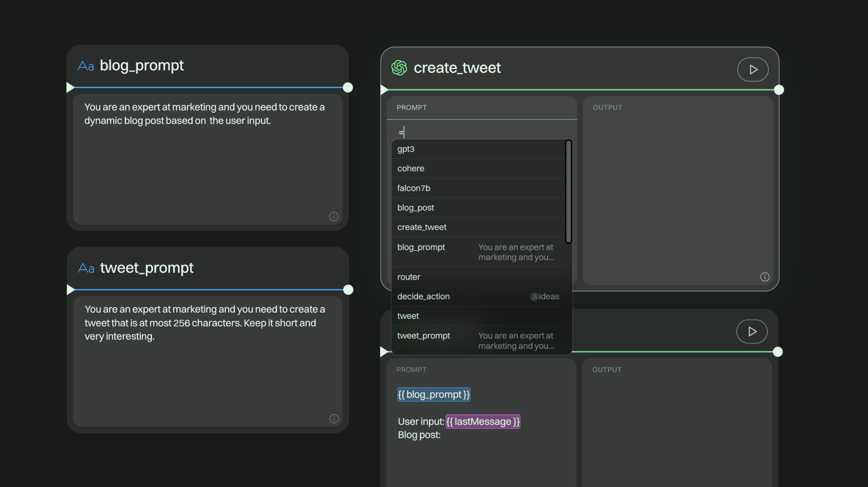Viewport: 868px width, 487px height.
Task: Click the play button on the lower node
Action: pyautogui.click(x=752, y=331)
